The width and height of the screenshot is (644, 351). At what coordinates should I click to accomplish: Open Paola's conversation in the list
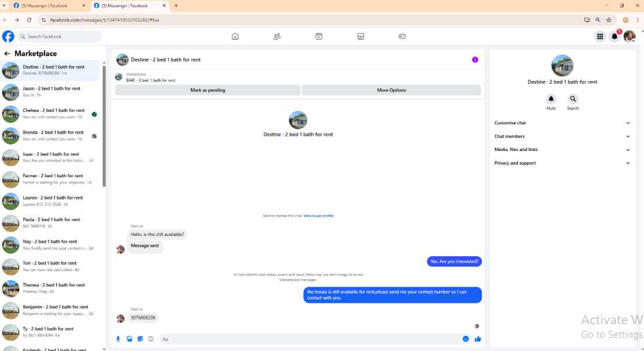pyautogui.click(x=50, y=223)
